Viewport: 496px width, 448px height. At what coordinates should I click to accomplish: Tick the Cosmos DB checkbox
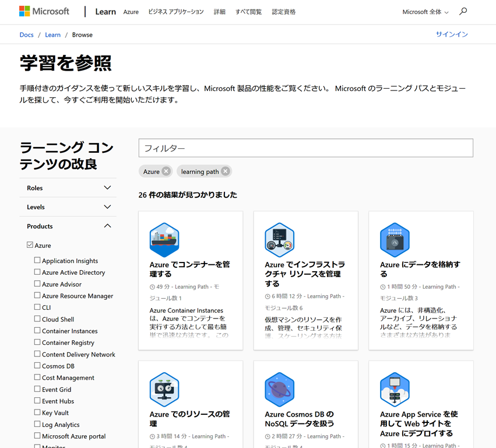pos(37,366)
